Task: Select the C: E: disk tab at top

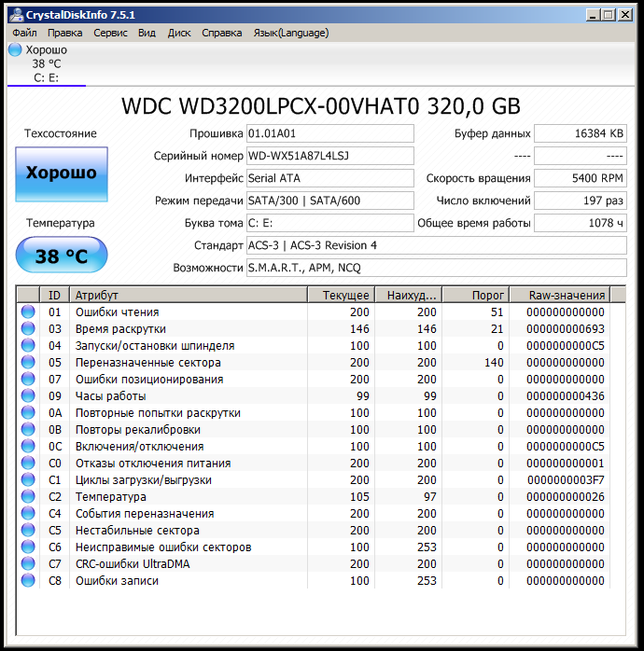Action: click(x=46, y=63)
